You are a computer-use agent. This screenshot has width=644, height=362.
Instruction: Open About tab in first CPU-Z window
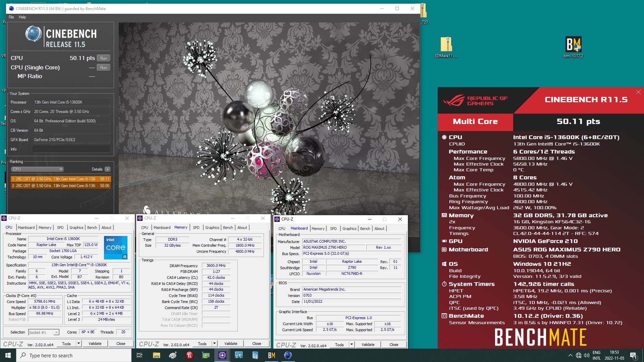click(x=106, y=228)
